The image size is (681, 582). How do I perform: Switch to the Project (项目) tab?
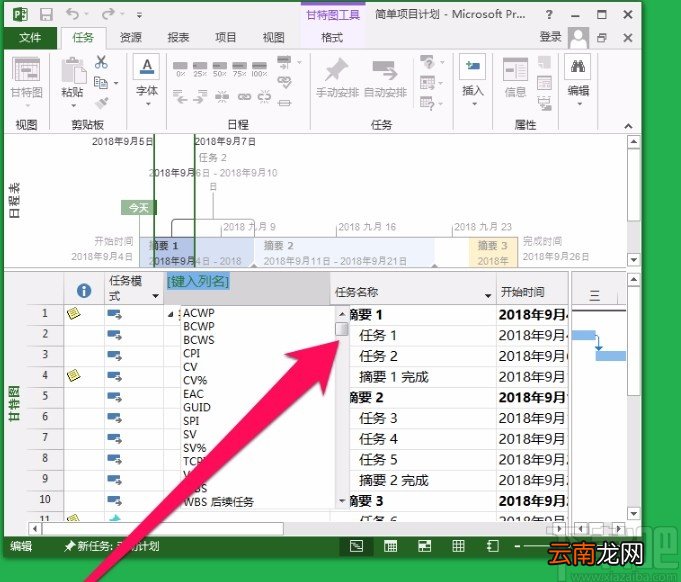coord(226,38)
